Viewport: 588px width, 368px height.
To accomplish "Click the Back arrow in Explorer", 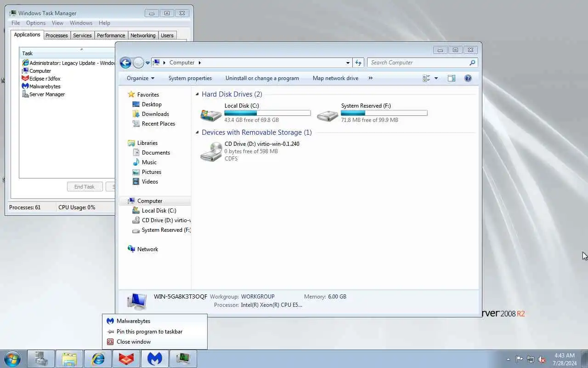I will (x=125, y=63).
